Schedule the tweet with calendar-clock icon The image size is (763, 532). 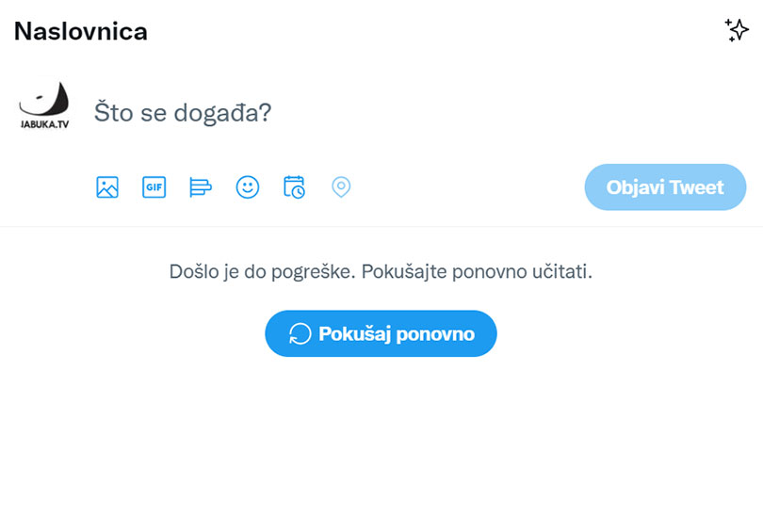[294, 187]
